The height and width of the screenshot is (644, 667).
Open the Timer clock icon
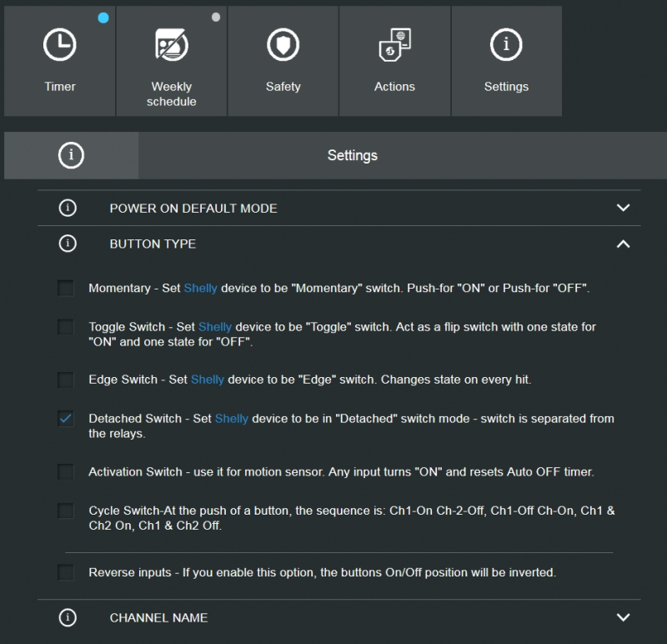click(59, 45)
